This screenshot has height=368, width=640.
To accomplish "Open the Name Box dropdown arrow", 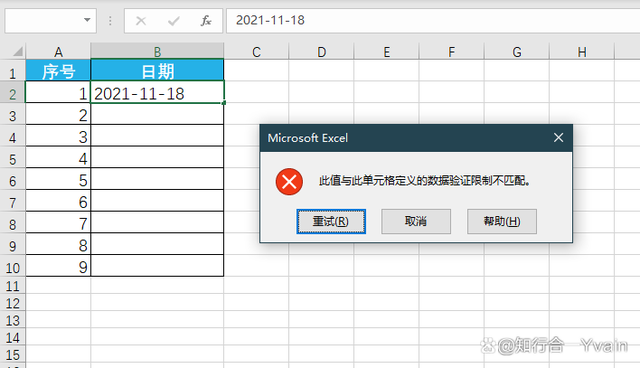I will pyautogui.click(x=87, y=20).
